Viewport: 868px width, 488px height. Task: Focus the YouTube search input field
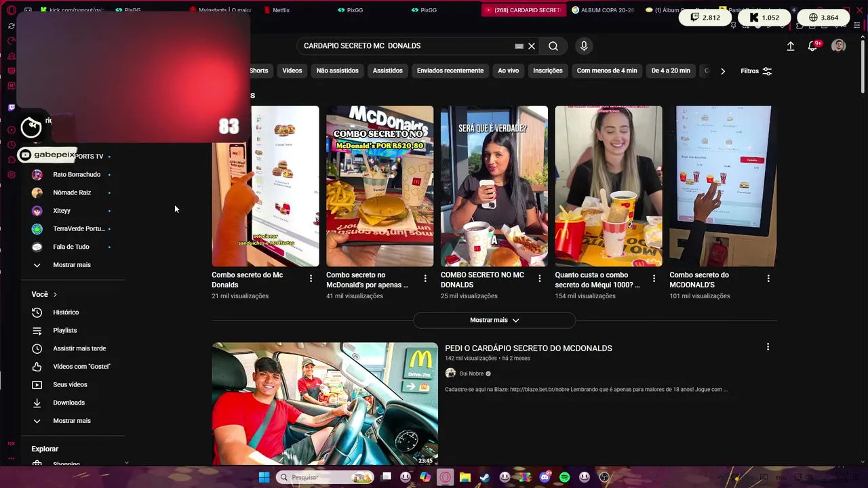click(406, 46)
